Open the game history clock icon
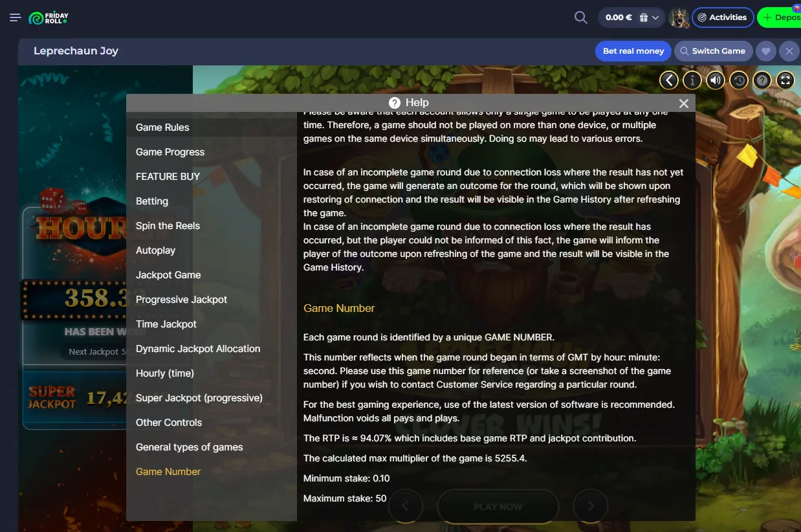 click(739, 80)
